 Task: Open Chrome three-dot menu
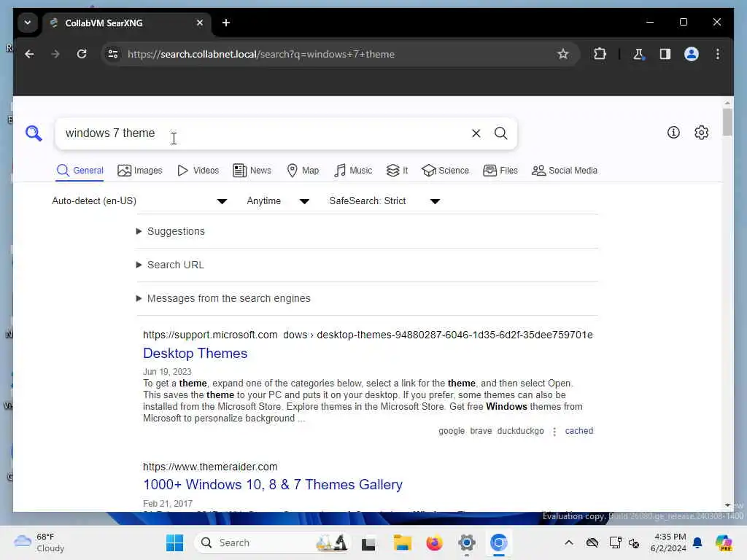718,54
